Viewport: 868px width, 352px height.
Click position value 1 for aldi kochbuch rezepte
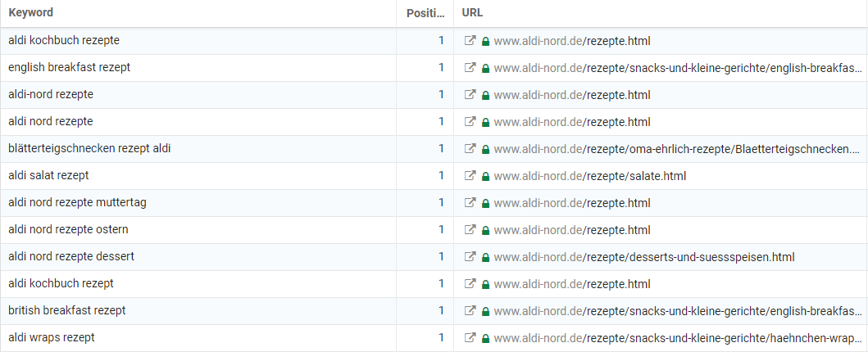(441, 40)
